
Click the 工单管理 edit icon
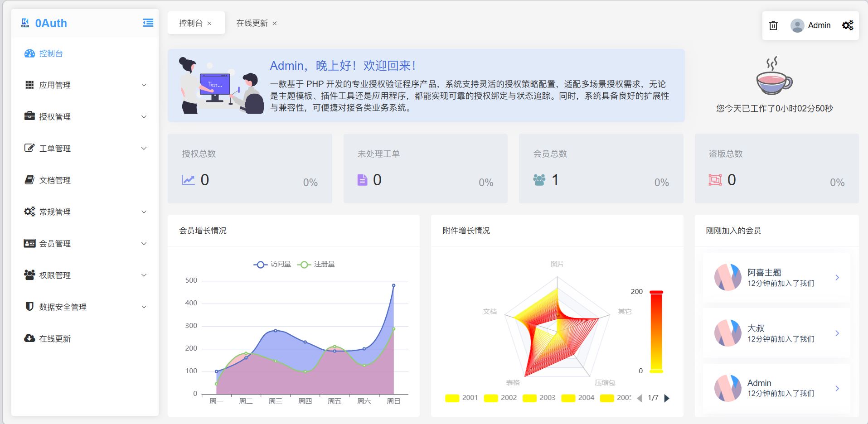(x=29, y=148)
